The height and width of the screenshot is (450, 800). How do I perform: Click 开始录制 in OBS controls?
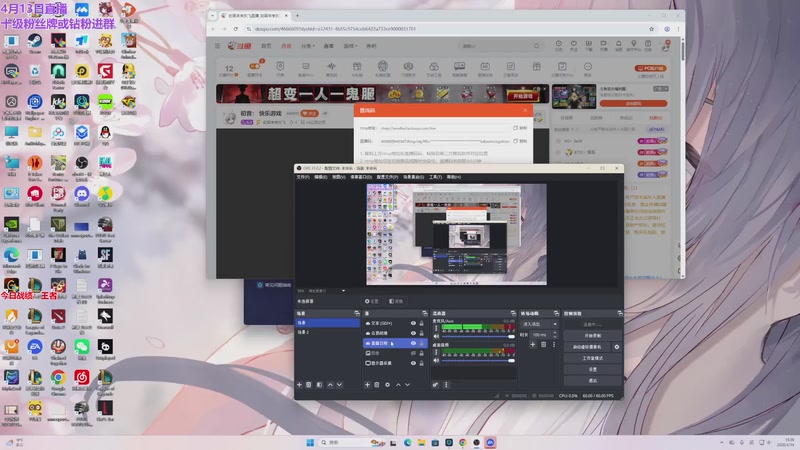(592, 336)
